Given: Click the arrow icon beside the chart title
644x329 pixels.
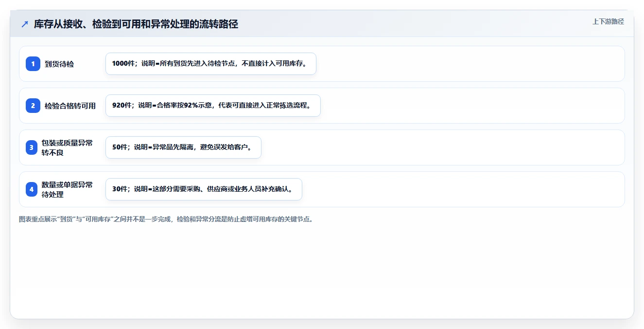Looking at the screenshot, I should click(x=25, y=24).
